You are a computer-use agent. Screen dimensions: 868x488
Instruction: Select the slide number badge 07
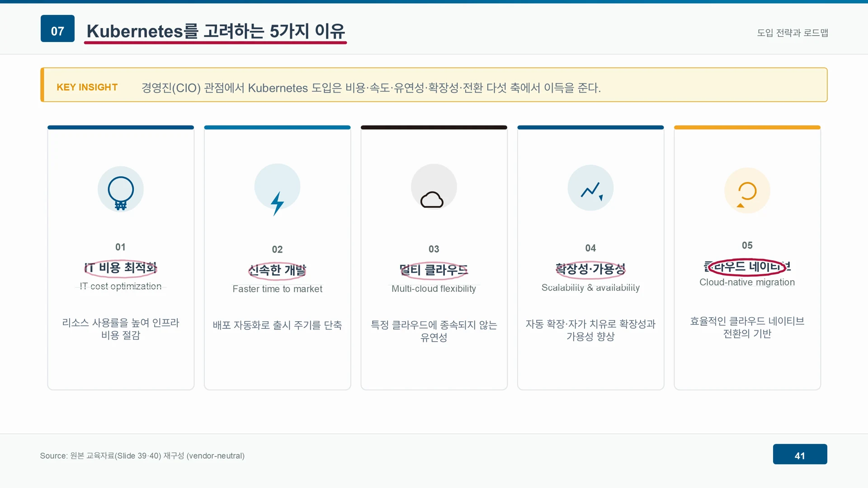tap(57, 28)
